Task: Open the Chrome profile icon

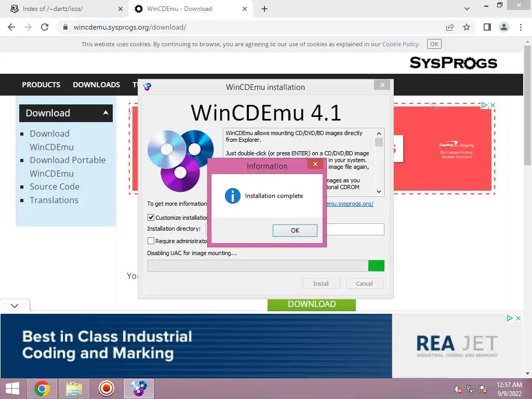Action: click(504, 27)
